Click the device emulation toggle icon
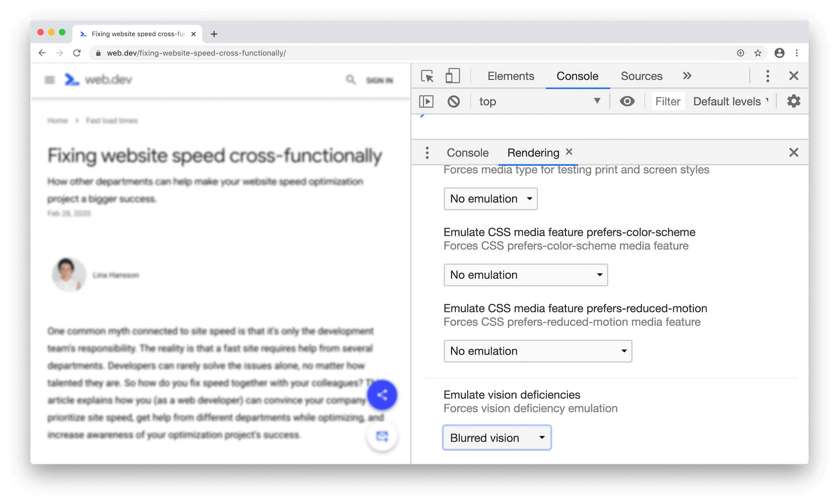 tap(453, 76)
